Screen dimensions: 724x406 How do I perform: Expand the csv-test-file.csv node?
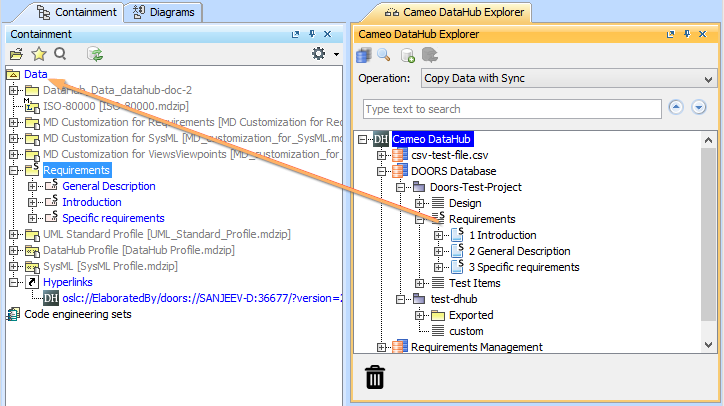click(382, 156)
